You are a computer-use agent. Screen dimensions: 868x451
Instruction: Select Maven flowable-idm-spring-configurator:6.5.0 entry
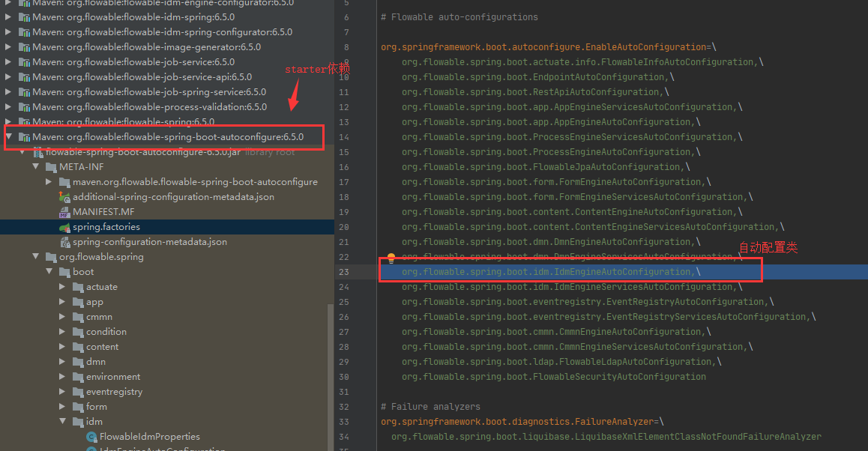pyautogui.click(x=162, y=32)
